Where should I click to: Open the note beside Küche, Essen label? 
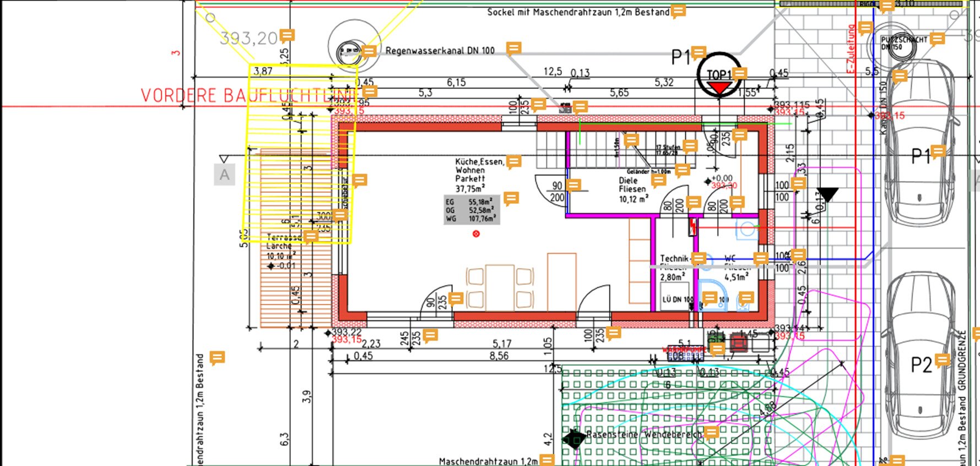pos(513,161)
